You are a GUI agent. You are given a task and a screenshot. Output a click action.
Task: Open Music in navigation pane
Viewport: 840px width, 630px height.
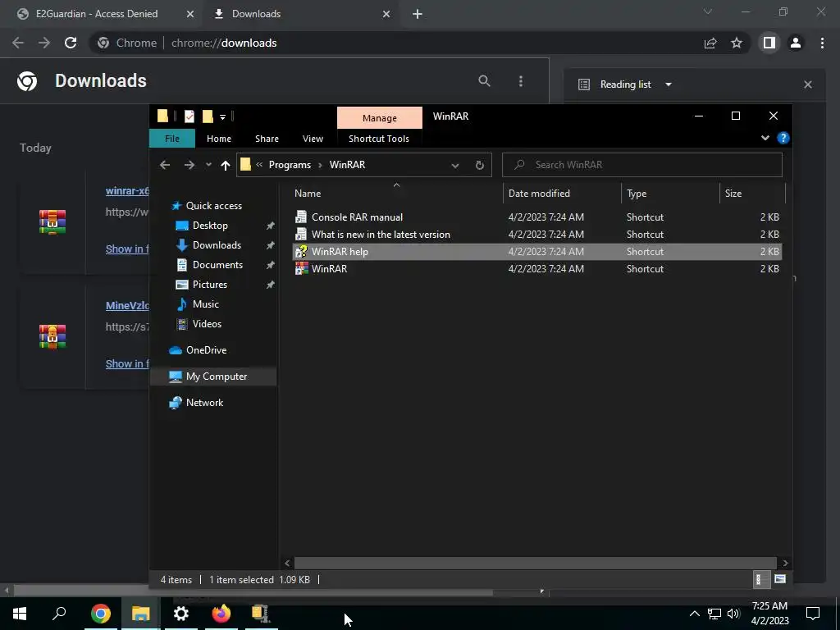(x=205, y=304)
